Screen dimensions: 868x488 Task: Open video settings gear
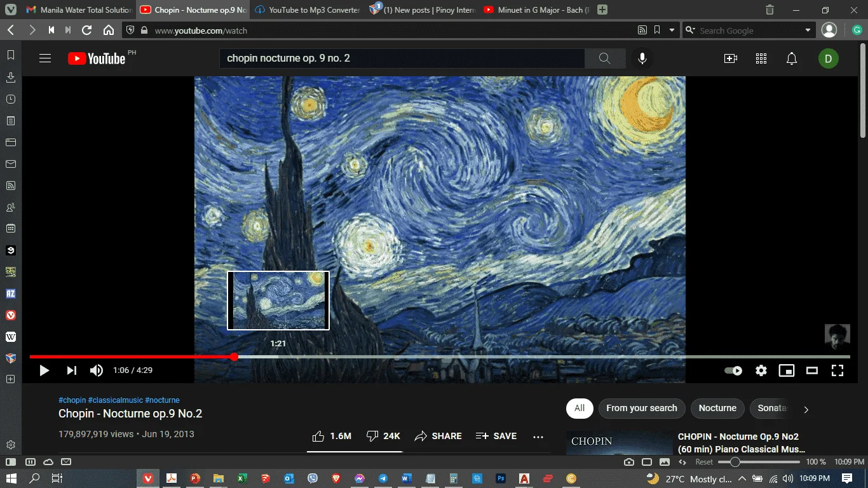pos(761,370)
